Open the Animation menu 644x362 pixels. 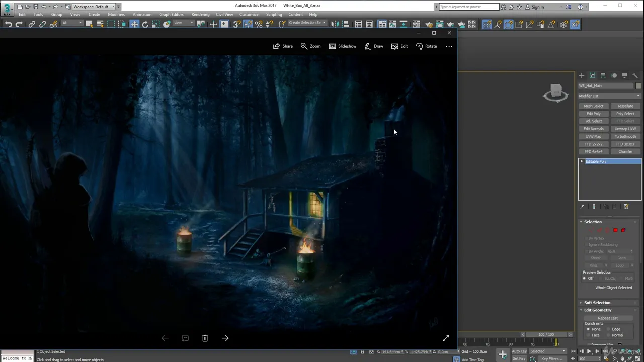click(x=142, y=14)
